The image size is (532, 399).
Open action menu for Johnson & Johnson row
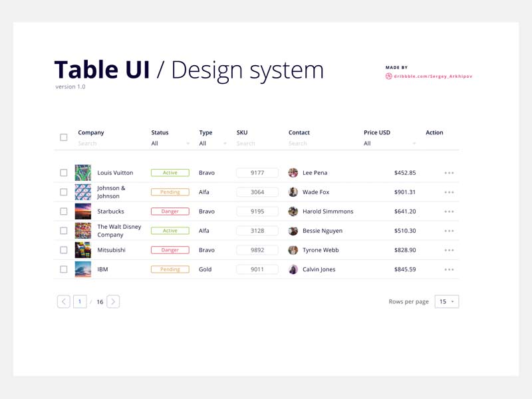[449, 192]
